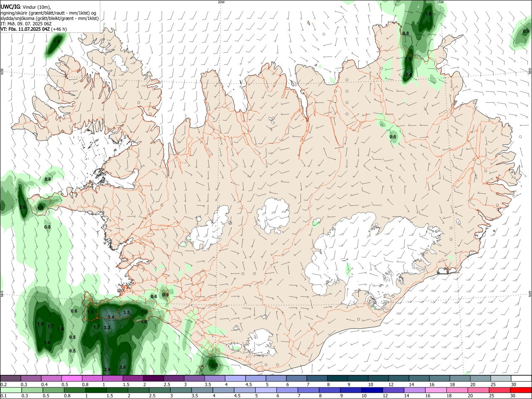Pick the dark blue swatch after 10, bottom row
The width and height of the screenshot is (532, 399).
(372, 390)
